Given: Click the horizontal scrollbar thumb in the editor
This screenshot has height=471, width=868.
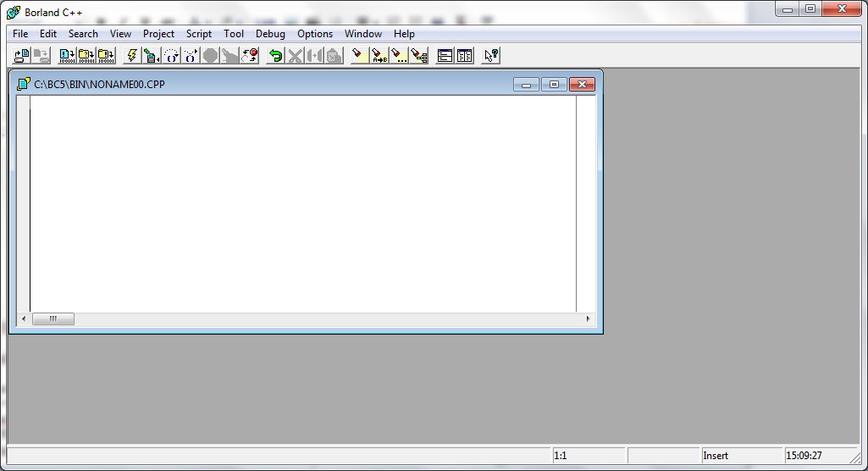Looking at the screenshot, I should click(x=53, y=319).
